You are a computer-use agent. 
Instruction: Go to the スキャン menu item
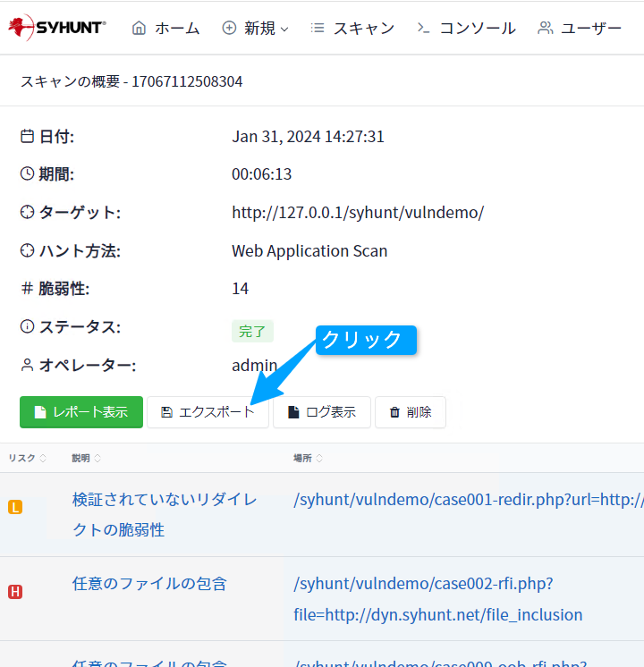[x=353, y=29]
